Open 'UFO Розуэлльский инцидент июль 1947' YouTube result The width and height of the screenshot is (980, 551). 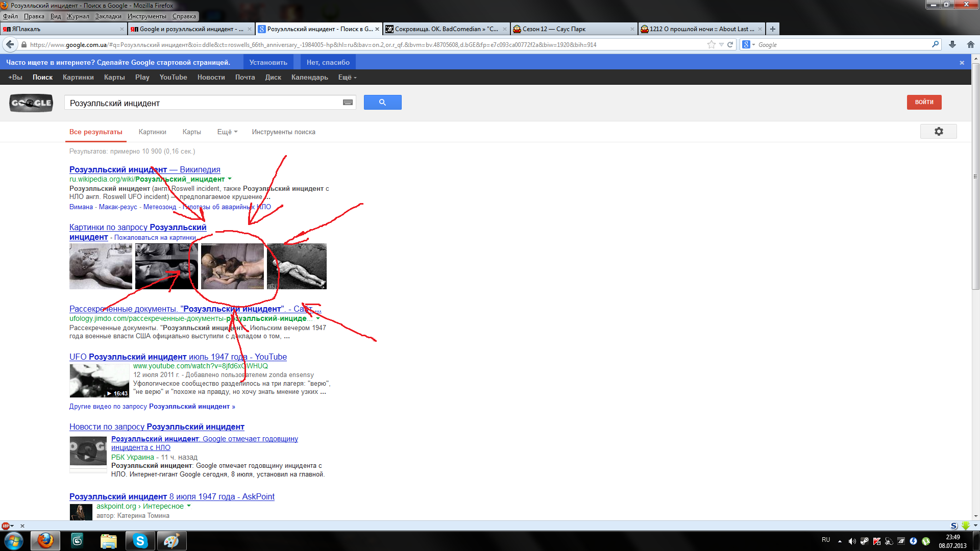point(178,357)
